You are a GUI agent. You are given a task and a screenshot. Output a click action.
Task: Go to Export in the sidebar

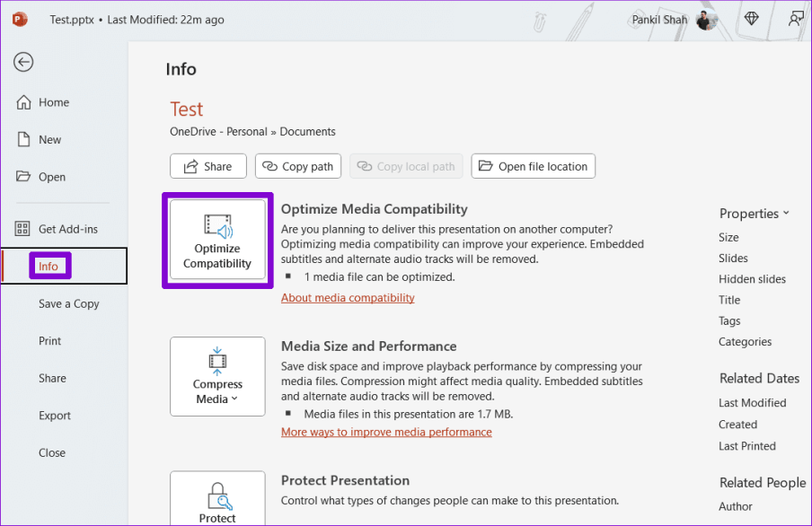(55, 416)
